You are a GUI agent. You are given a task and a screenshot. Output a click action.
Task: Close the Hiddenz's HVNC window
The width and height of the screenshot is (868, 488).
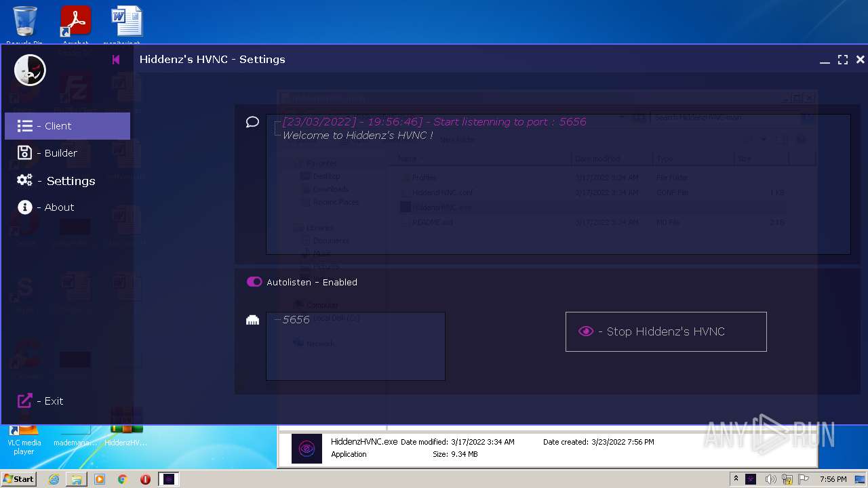(x=861, y=60)
